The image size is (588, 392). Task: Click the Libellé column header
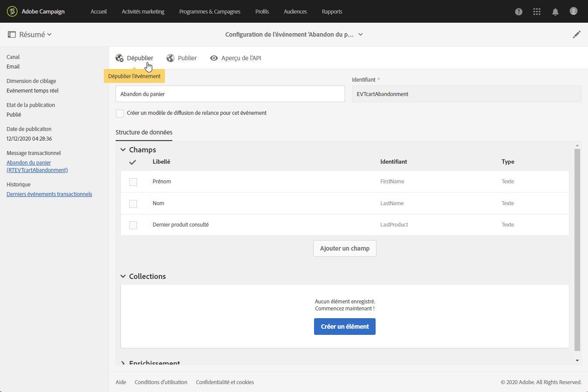[x=161, y=162]
